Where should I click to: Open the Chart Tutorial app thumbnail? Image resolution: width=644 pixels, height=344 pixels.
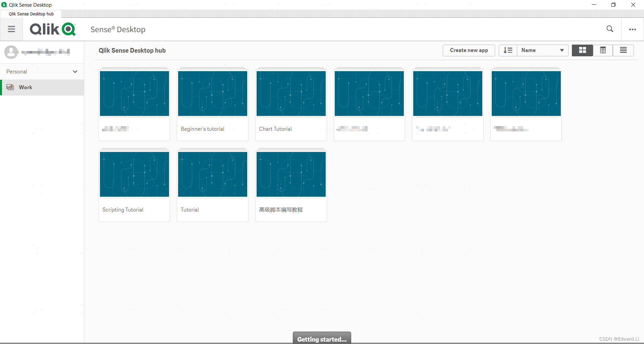291,93
